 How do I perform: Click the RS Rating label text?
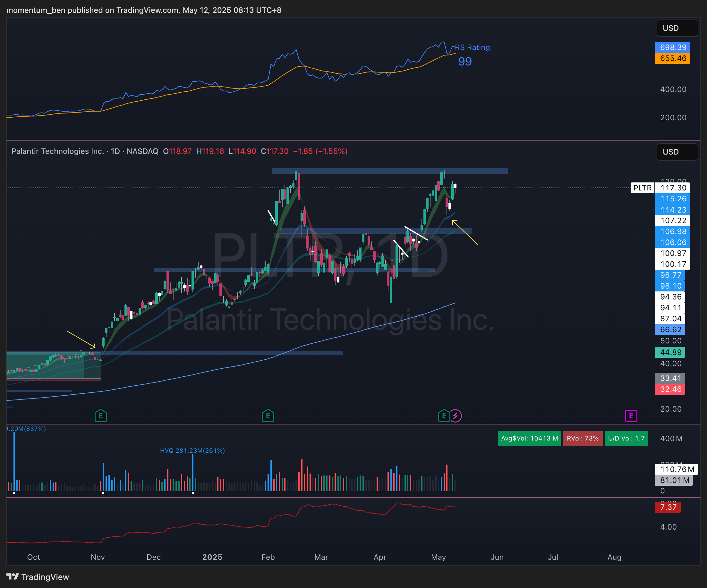472,47
